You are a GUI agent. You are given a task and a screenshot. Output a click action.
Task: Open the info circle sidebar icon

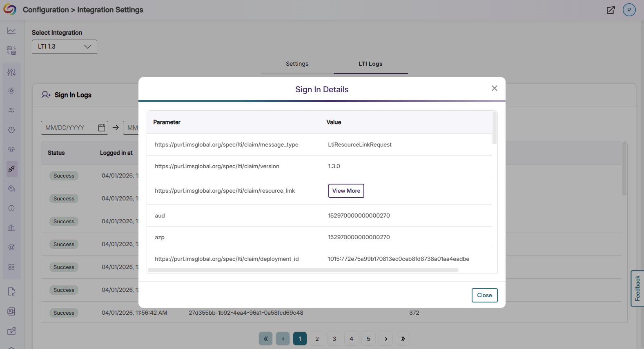click(11, 208)
